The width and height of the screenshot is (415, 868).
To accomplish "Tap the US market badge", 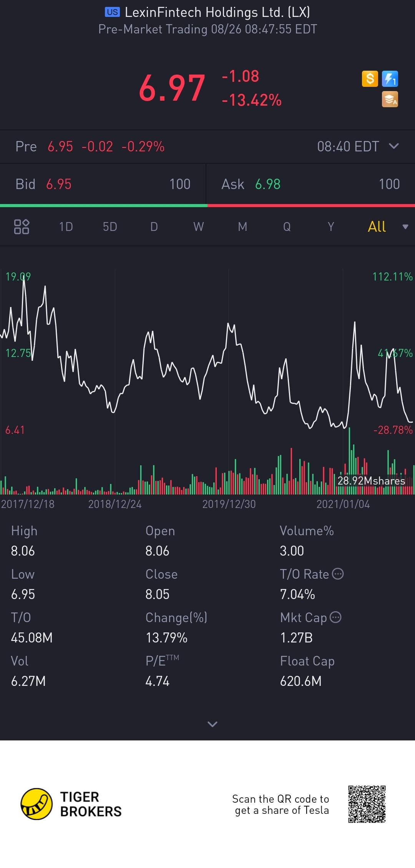I will click(x=112, y=12).
